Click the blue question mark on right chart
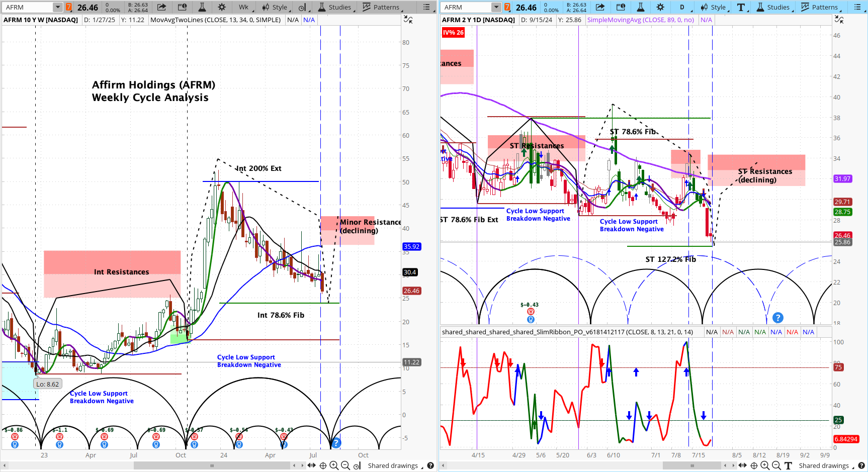The height and width of the screenshot is (472, 868). (x=777, y=318)
